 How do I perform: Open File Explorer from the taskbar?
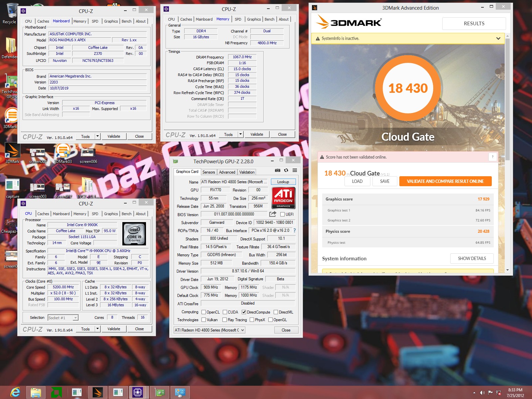click(36, 392)
